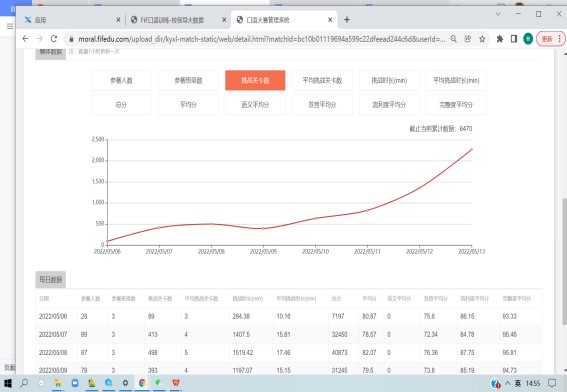Screen dimensions: 567x392
Task: Click the 挑战时长 value 1519.42
Action: pos(243,353)
